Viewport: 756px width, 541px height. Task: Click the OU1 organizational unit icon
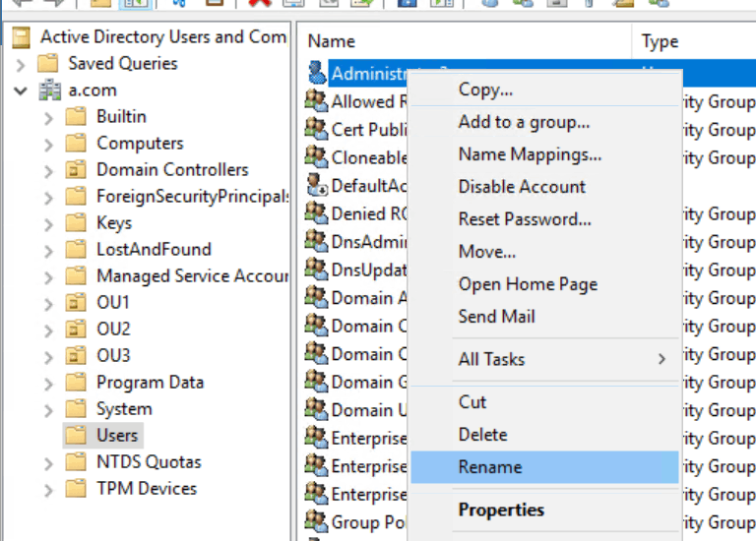coord(76,303)
